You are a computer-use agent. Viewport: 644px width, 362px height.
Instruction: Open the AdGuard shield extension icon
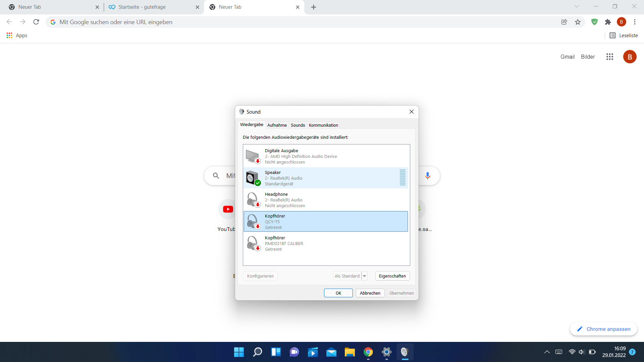click(594, 22)
